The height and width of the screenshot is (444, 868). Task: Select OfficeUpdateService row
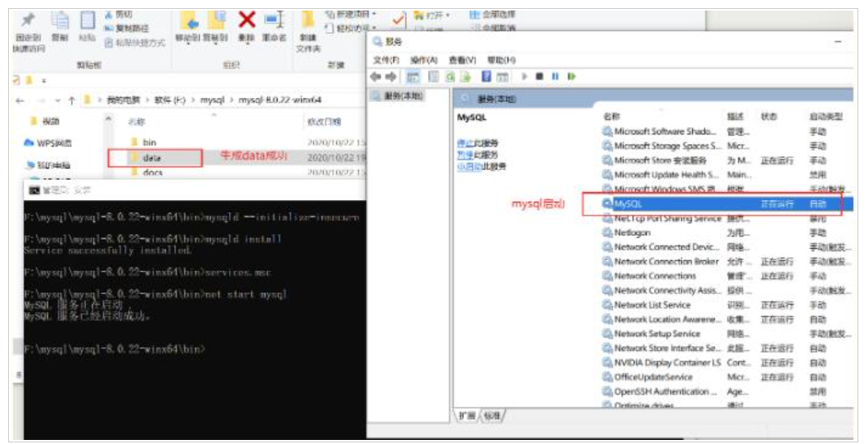[726, 377]
